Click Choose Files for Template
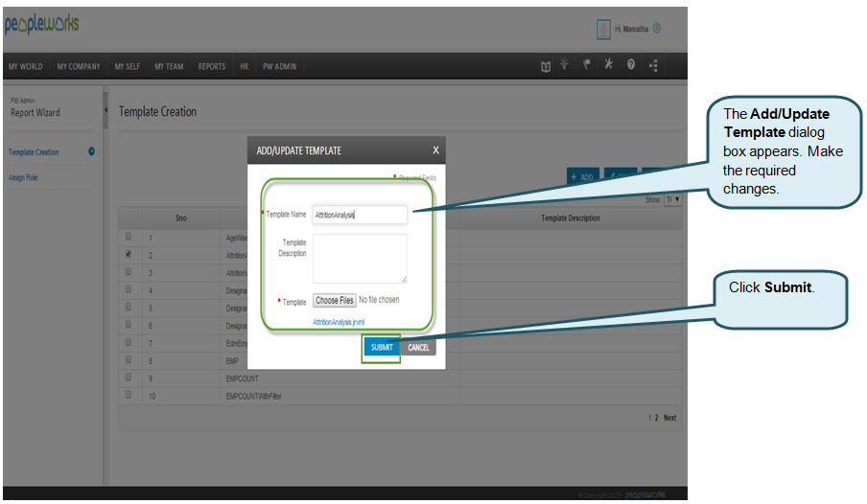 click(x=335, y=301)
